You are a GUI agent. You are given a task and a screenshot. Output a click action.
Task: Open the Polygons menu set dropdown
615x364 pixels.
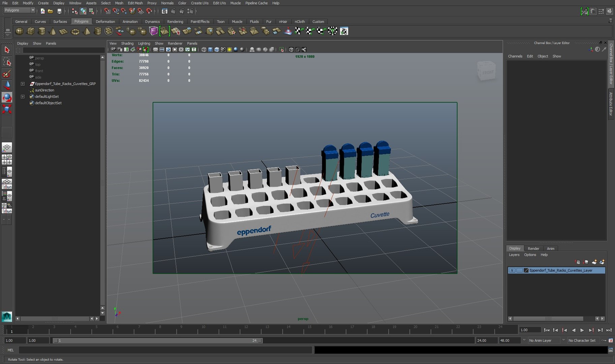click(19, 10)
